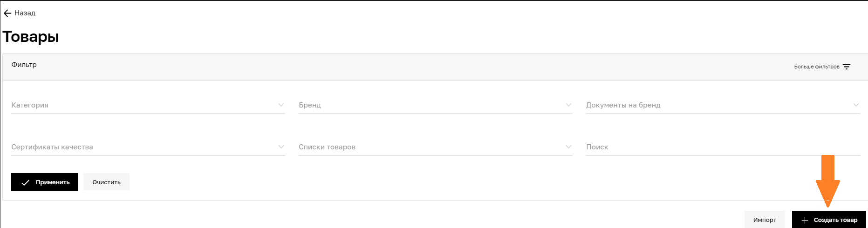Click the chevron of Сертификаты качества
The height and width of the screenshot is (228, 868).
coord(281,147)
